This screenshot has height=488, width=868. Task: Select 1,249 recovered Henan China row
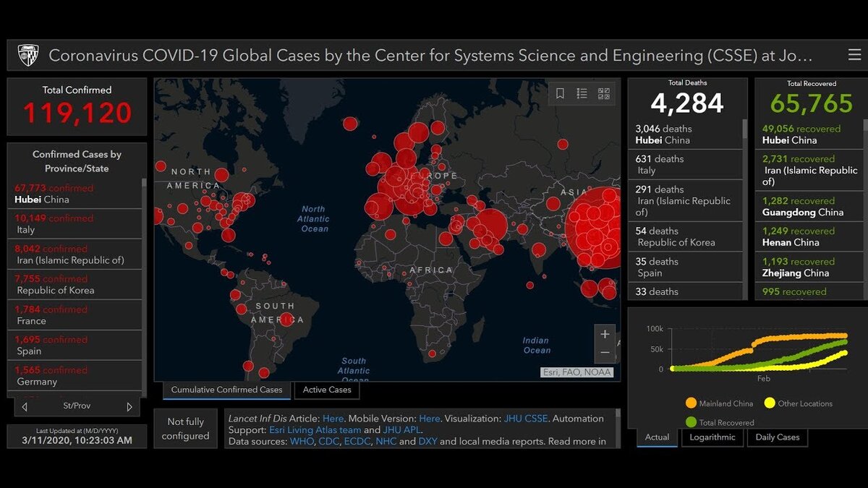(x=809, y=237)
